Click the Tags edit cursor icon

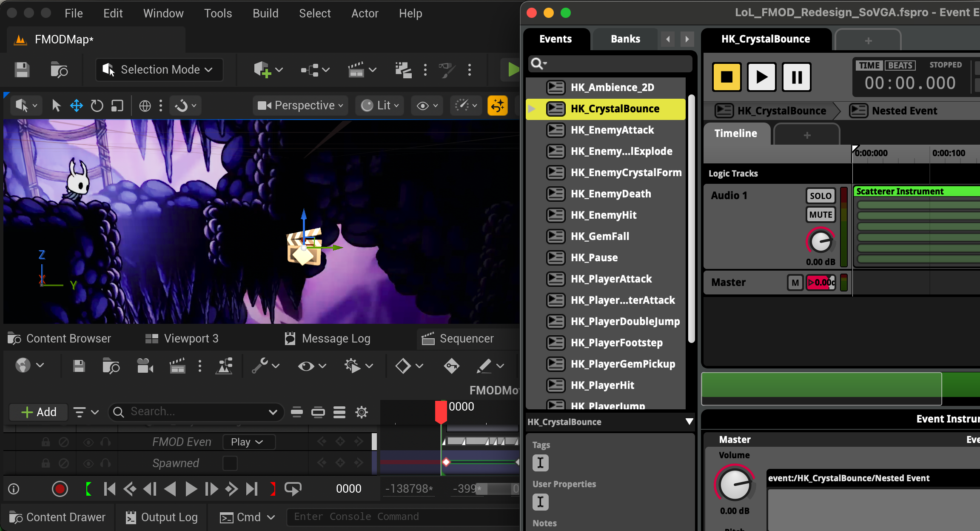point(541,462)
